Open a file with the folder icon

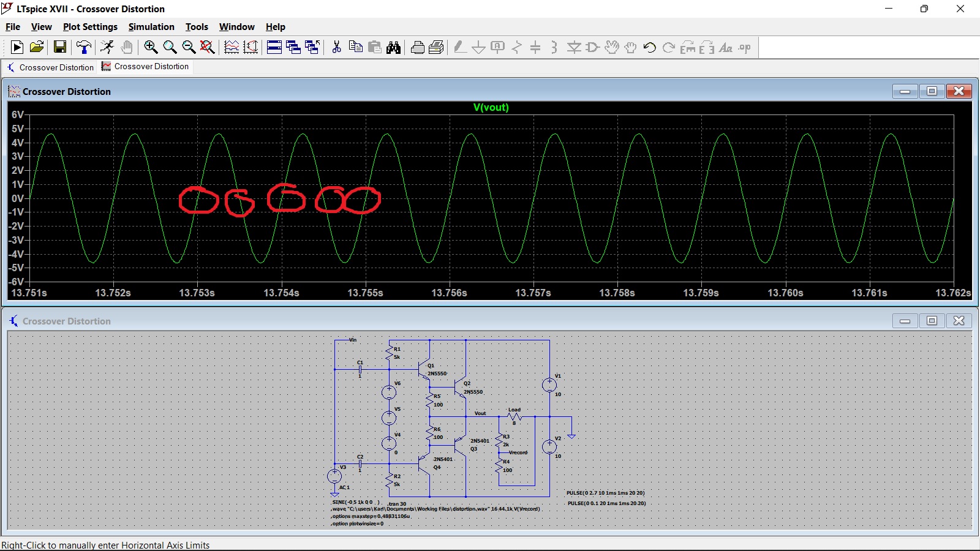click(37, 47)
